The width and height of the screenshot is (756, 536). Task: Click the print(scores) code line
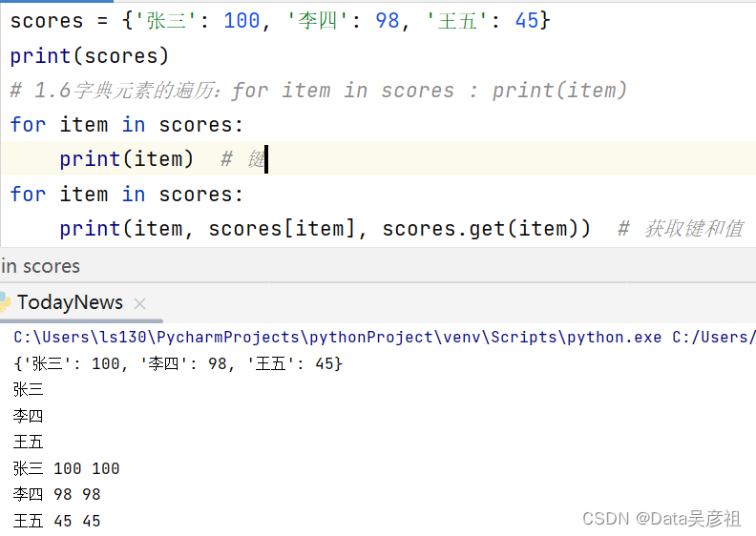click(x=89, y=56)
